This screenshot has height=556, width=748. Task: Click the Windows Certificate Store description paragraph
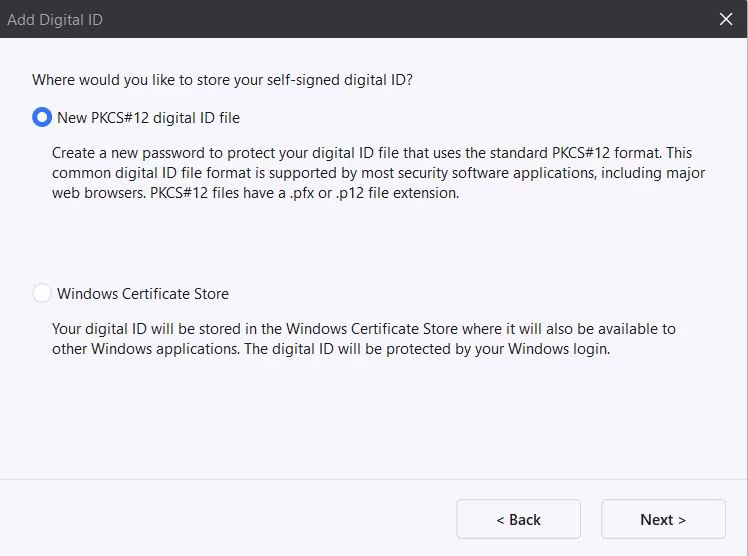point(364,339)
